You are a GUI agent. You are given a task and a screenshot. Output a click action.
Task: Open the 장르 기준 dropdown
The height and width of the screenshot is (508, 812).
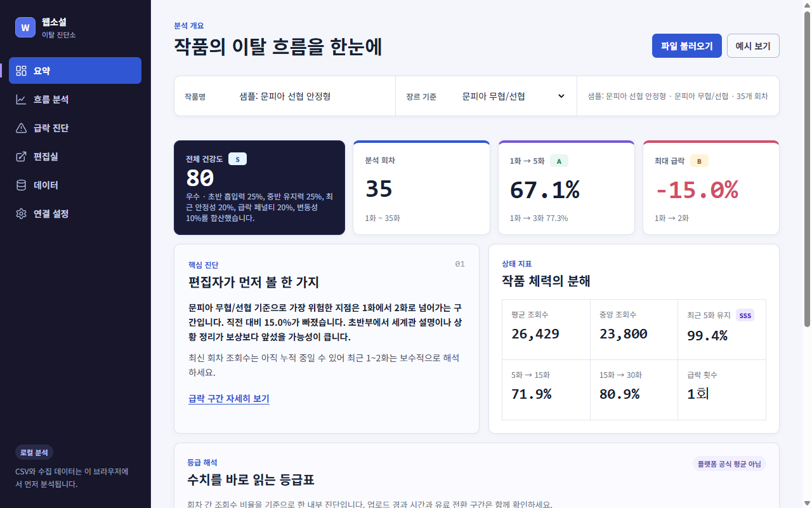coord(514,96)
